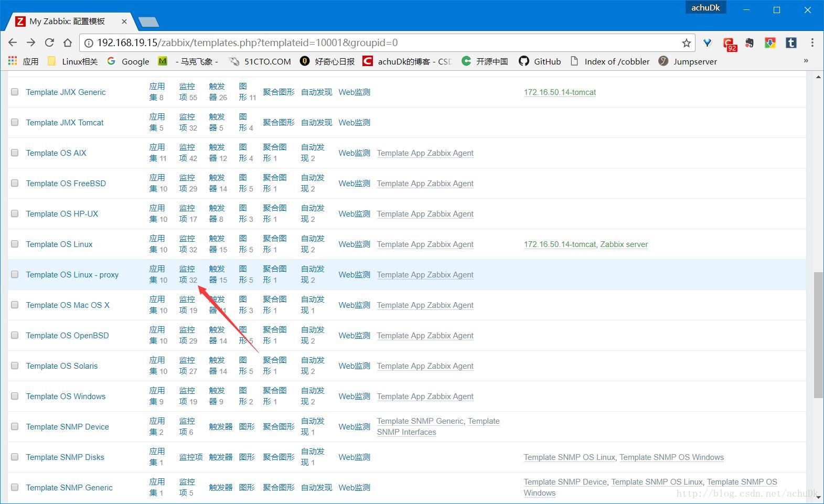Open Linux相关 bookmark folder
The width and height of the screenshot is (824, 504).
72,61
